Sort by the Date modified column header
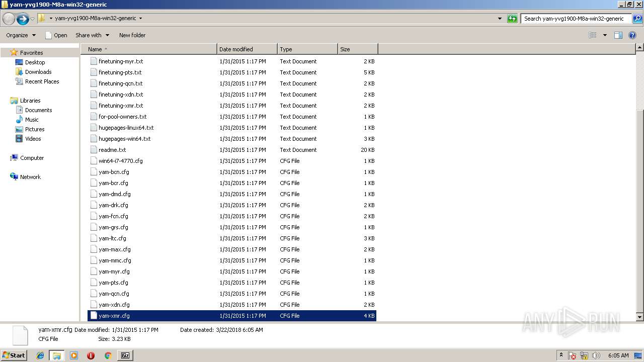644x362 pixels. coord(247,49)
